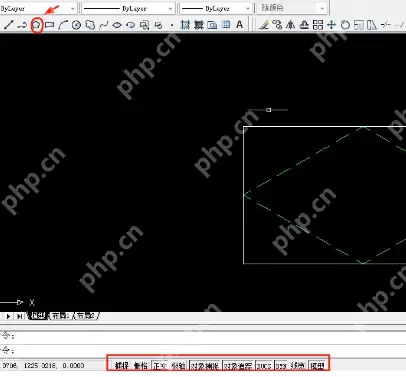Select the Ellipse Arc tool
The height and width of the screenshot is (377, 406).
(130, 25)
